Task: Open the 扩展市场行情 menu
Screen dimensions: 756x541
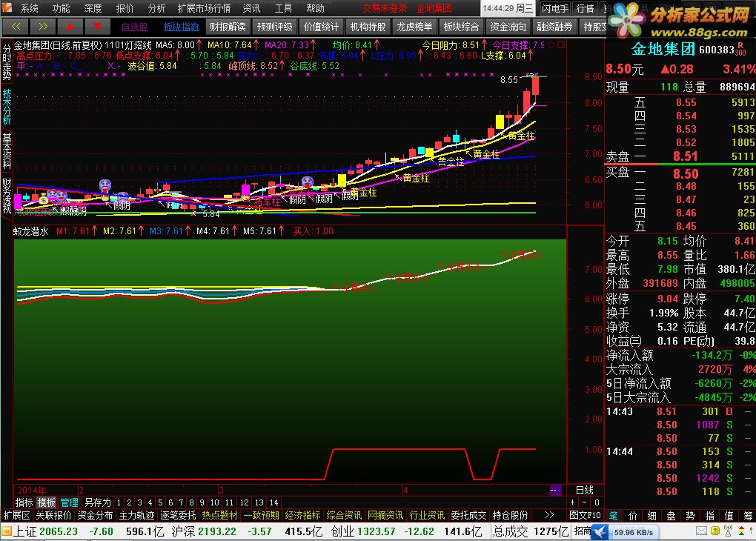Action: tap(204, 8)
